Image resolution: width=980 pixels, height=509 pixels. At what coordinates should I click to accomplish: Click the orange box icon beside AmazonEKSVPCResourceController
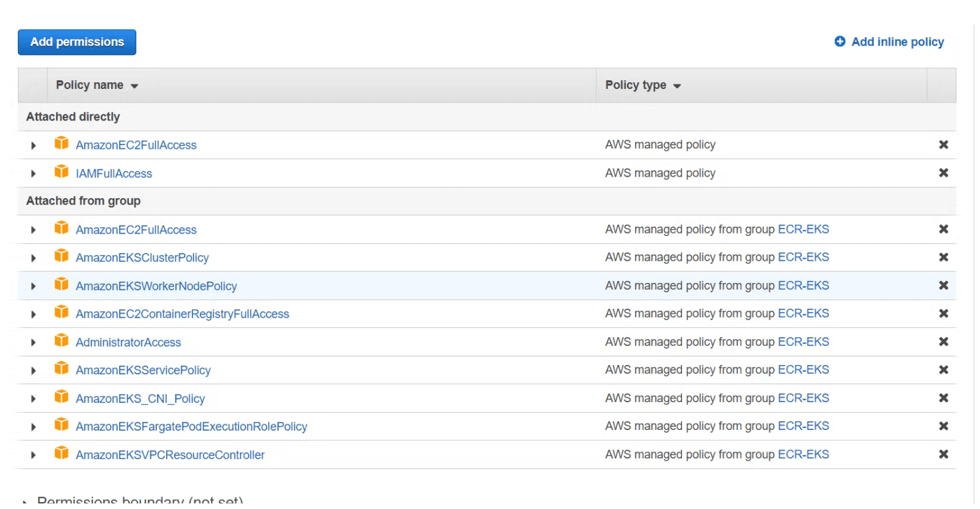point(61,453)
